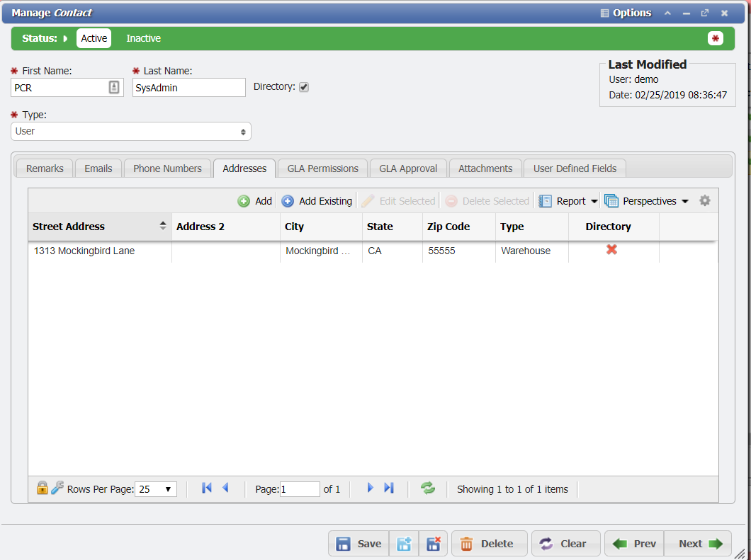Click the Save and New icon button
This screenshot has width=751, height=560.
coord(404,544)
